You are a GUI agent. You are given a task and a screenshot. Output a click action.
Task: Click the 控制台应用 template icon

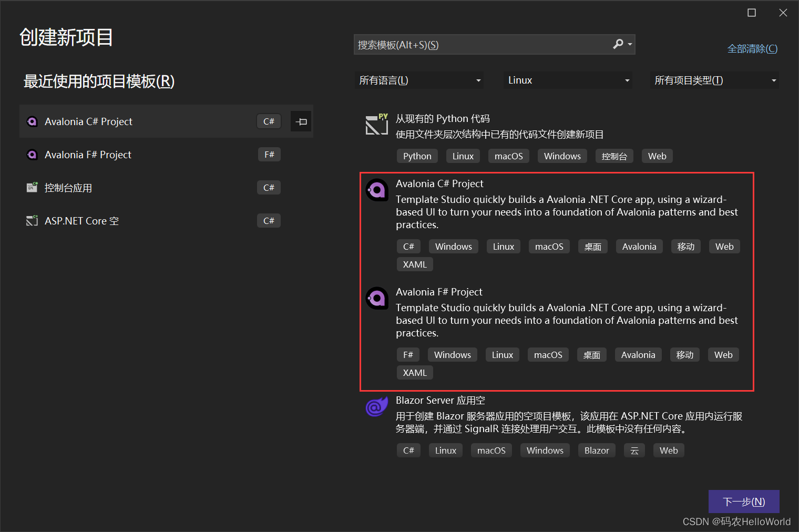32,187
